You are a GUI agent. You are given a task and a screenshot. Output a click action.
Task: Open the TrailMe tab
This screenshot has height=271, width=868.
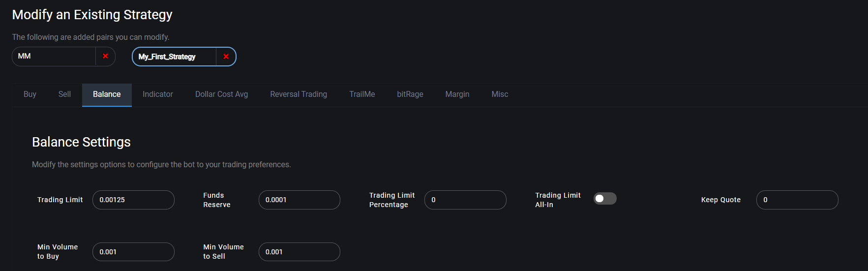362,94
